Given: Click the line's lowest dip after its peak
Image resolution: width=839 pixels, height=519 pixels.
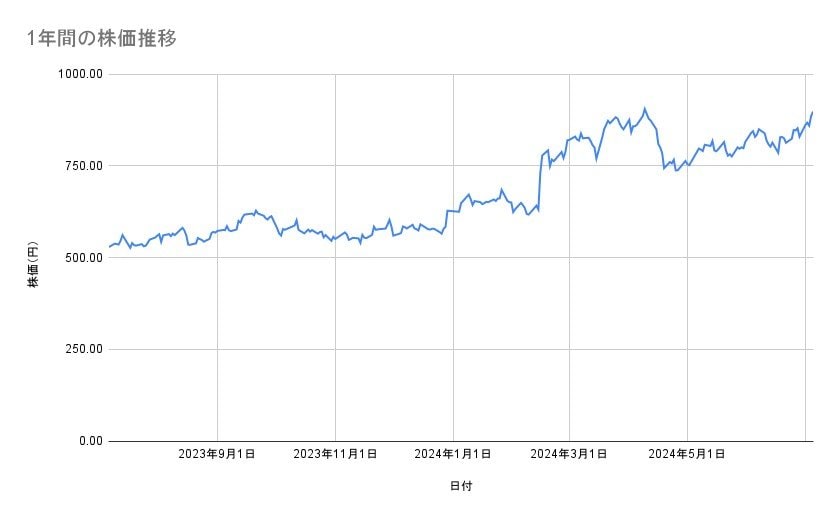Looking at the screenshot, I should click(677, 170).
